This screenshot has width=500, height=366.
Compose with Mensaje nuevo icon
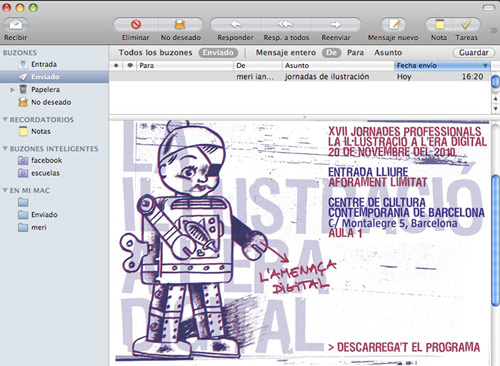[x=394, y=24]
